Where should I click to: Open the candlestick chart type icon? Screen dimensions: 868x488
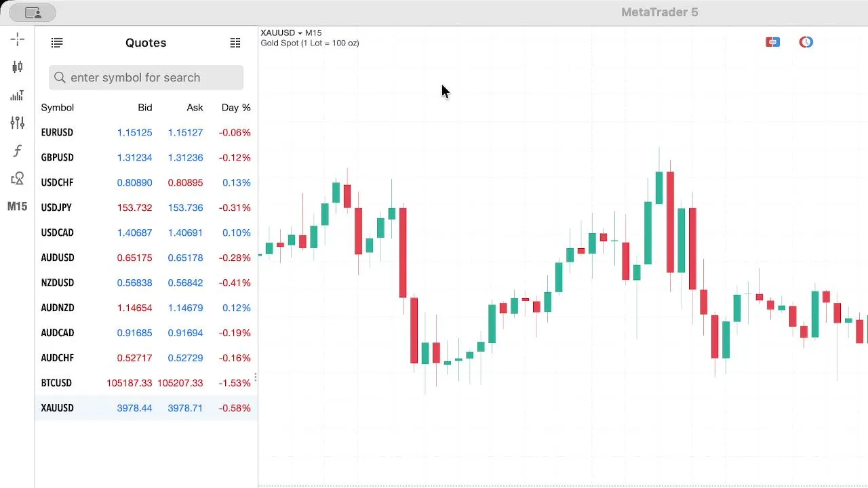tap(18, 66)
